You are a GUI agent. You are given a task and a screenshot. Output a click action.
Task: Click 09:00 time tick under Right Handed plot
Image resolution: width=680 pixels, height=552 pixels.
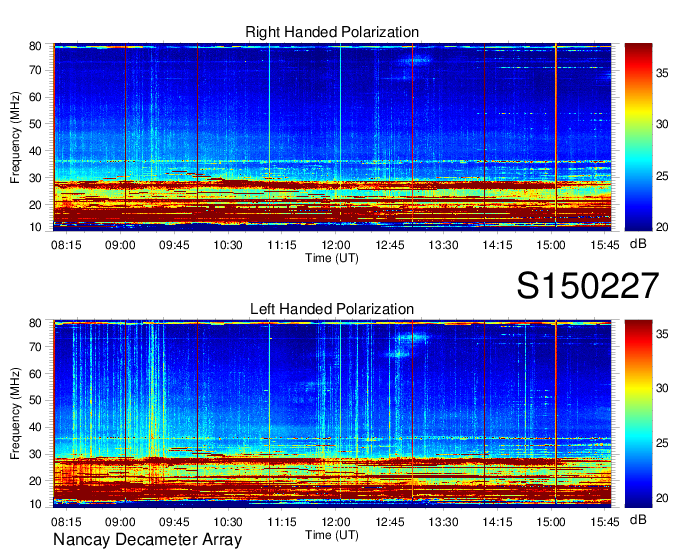click(x=120, y=245)
